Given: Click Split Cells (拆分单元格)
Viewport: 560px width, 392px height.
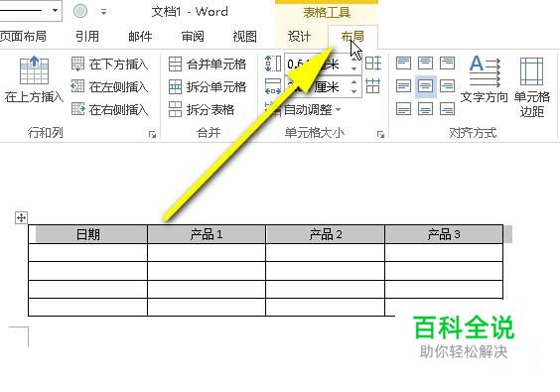Looking at the screenshot, I should point(208,86).
